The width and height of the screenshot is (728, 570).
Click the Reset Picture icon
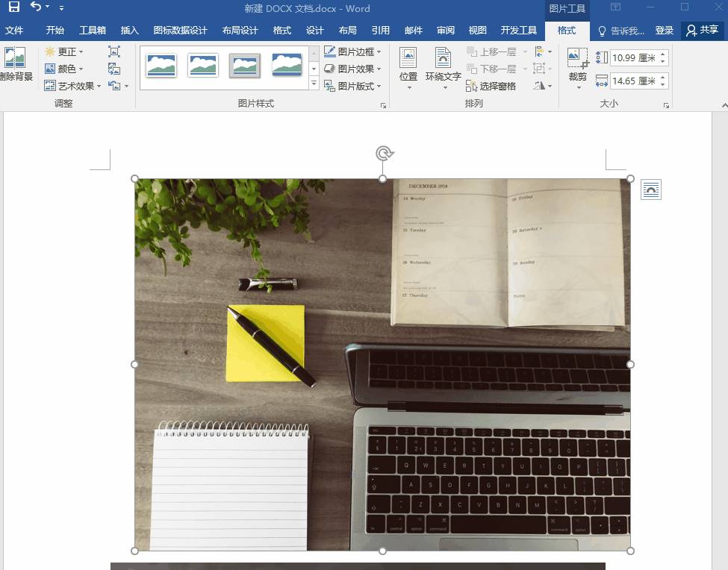click(114, 86)
